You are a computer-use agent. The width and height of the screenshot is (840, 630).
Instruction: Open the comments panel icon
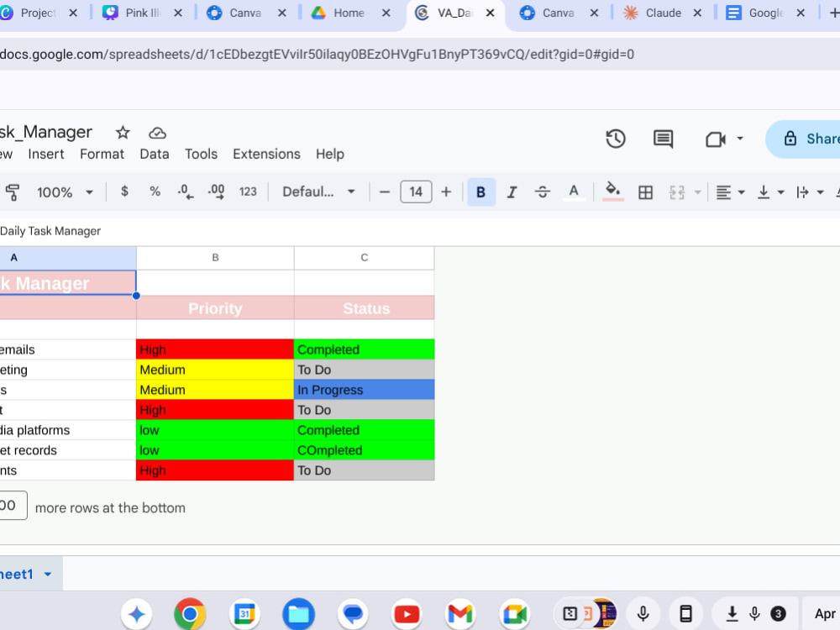tap(663, 139)
